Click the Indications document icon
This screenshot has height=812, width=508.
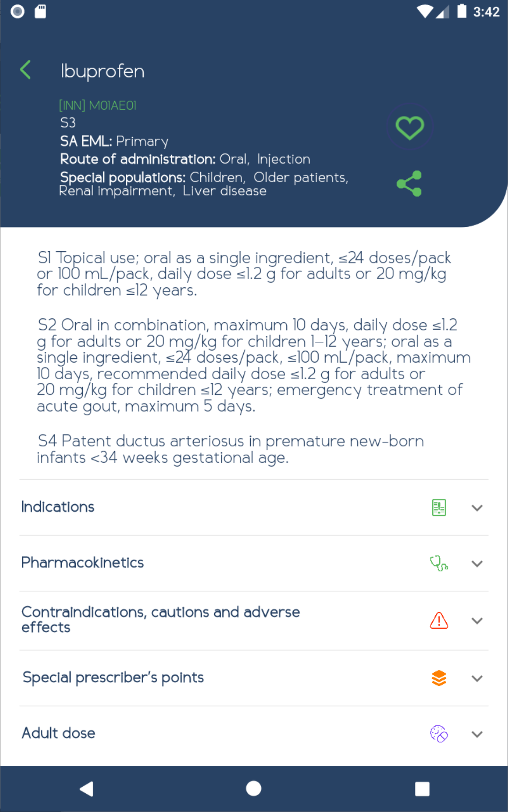[x=439, y=508]
